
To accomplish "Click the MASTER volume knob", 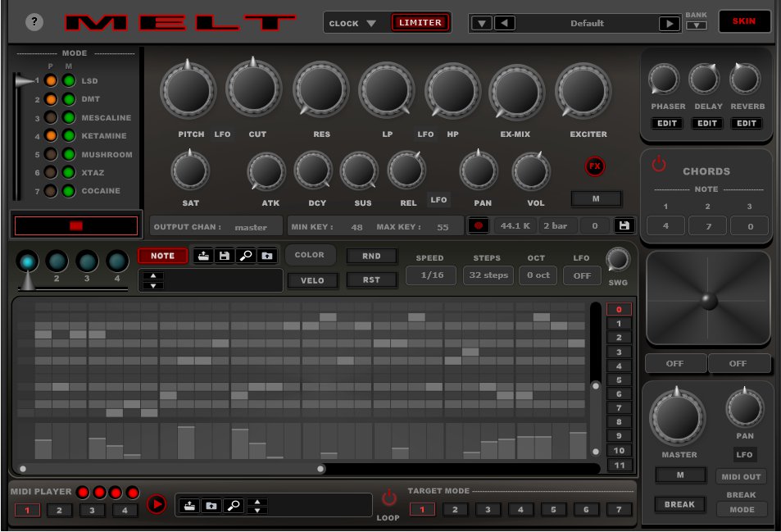I will [678, 417].
